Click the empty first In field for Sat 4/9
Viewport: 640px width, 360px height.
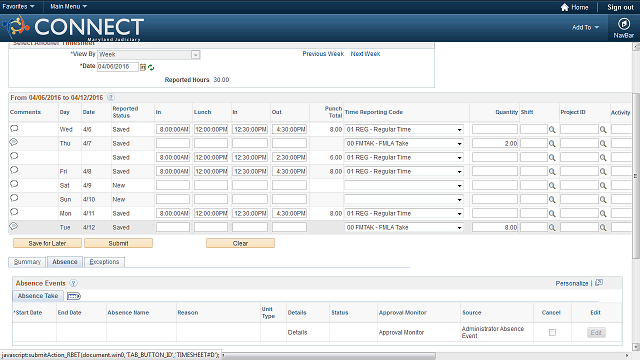click(173, 185)
